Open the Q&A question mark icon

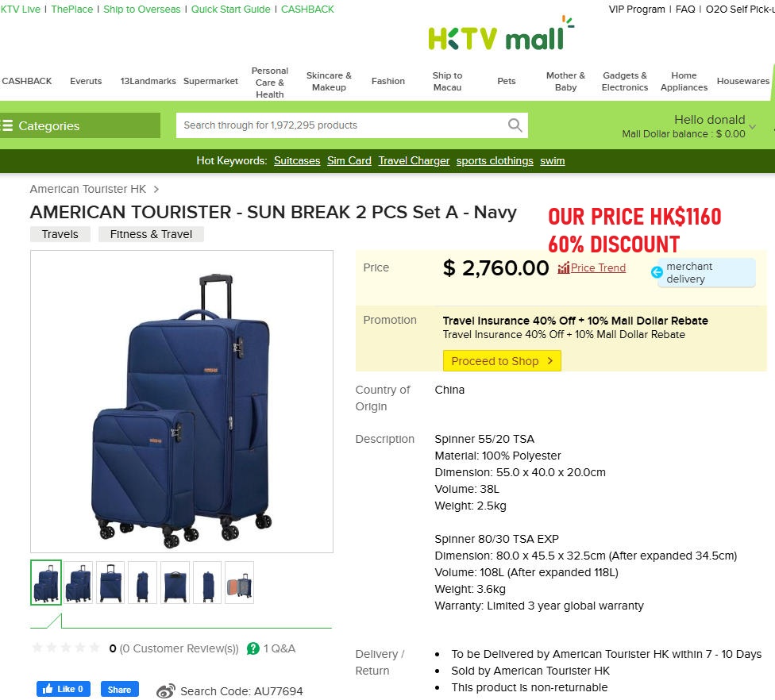(x=253, y=648)
